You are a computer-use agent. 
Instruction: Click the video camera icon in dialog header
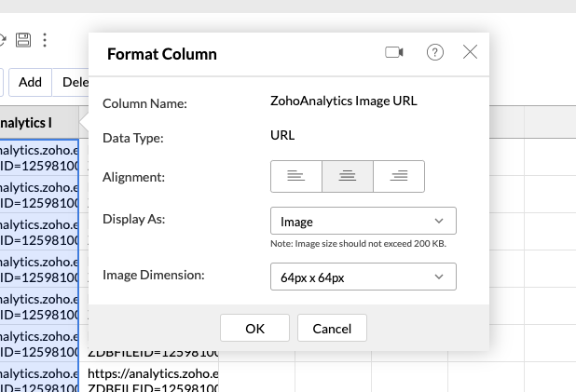tap(394, 52)
